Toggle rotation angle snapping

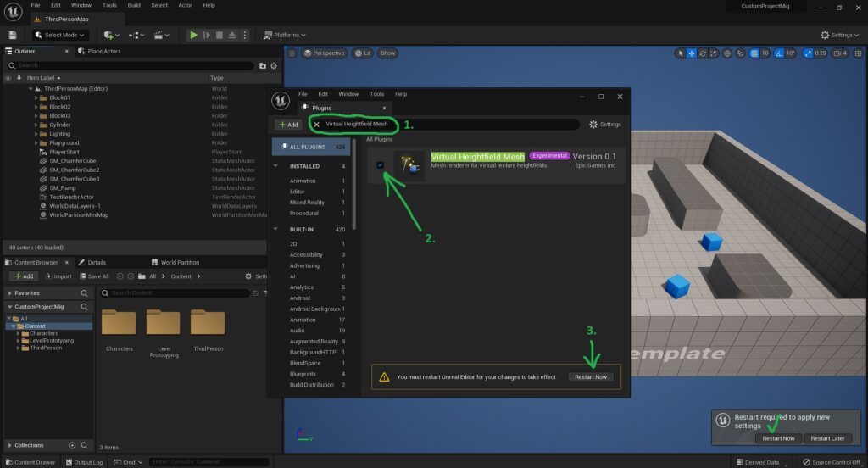pos(779,53)
